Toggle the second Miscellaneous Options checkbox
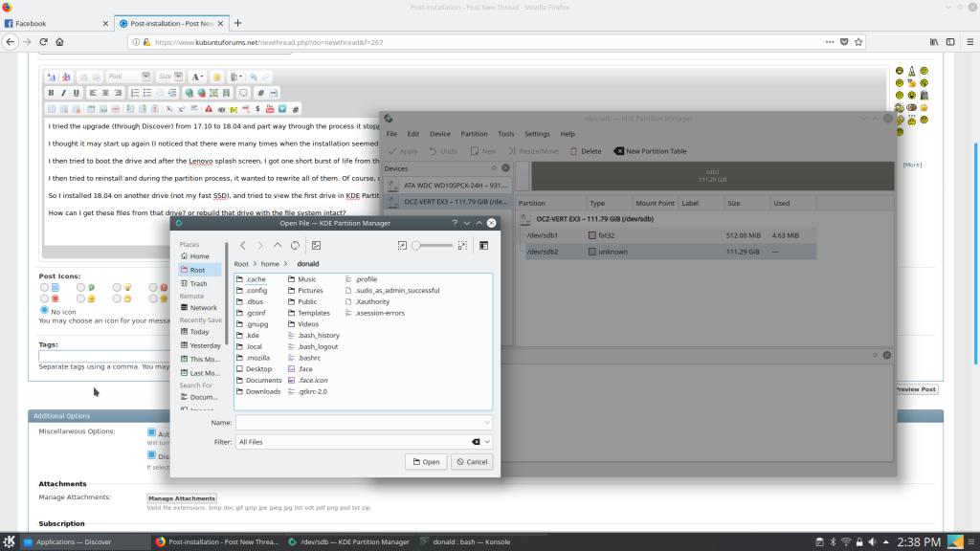The height and width of the screenshot is (551, 980). (151, 455)
